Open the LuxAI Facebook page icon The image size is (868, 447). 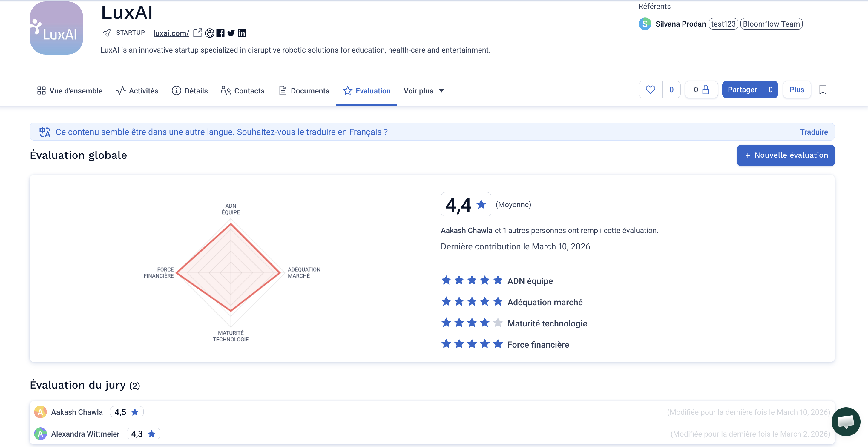click(x=220, y=33)
